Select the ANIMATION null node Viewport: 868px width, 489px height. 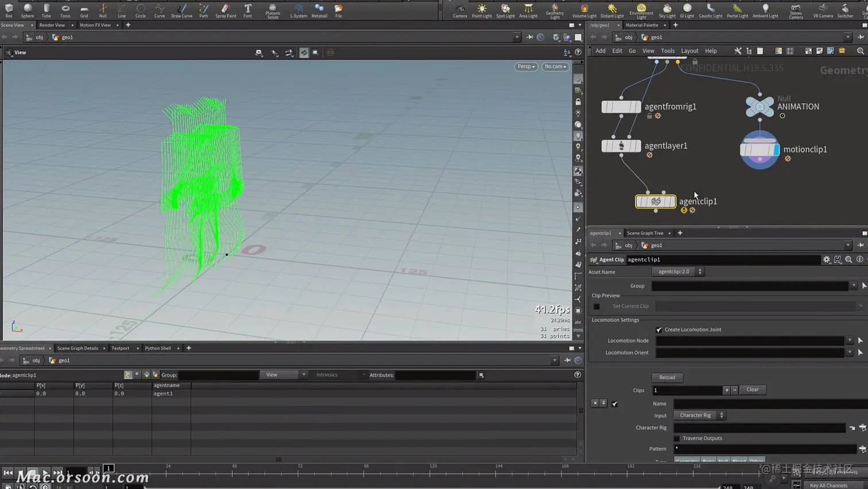(759, 106)
